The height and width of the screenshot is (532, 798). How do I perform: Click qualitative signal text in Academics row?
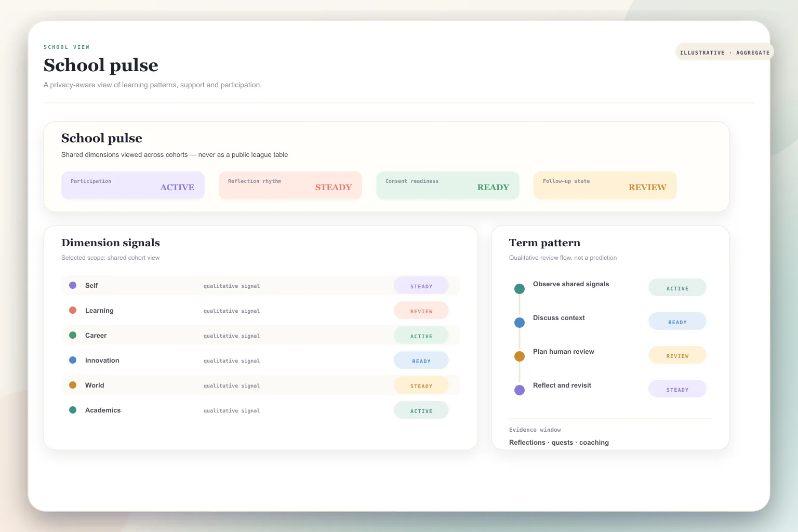click(x=232, y=410)
